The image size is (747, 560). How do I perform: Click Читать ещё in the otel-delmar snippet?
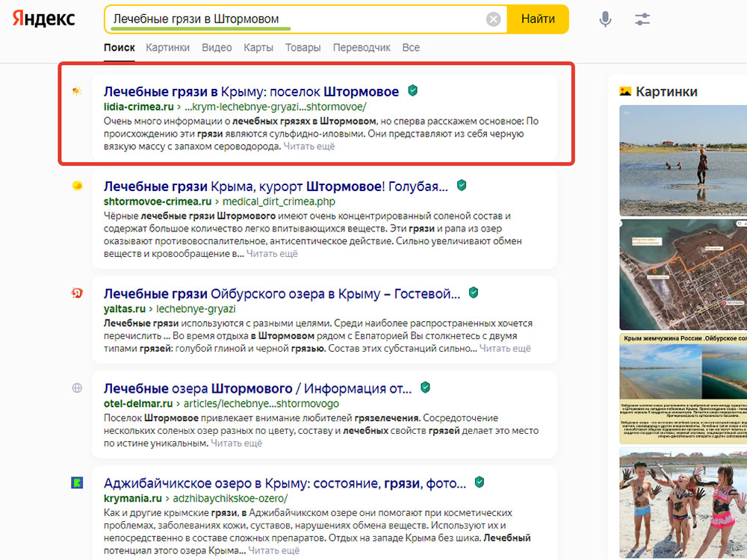236,444
